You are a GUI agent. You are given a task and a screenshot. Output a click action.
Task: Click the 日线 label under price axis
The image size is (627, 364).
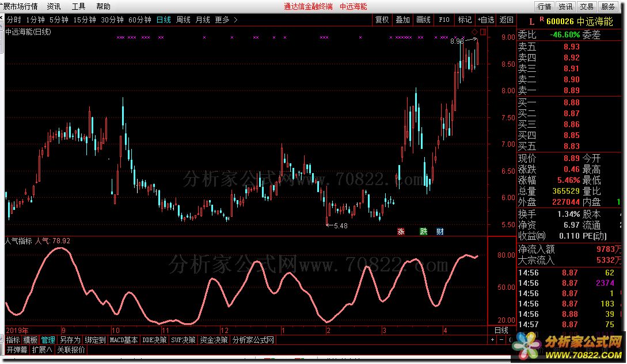501,330
